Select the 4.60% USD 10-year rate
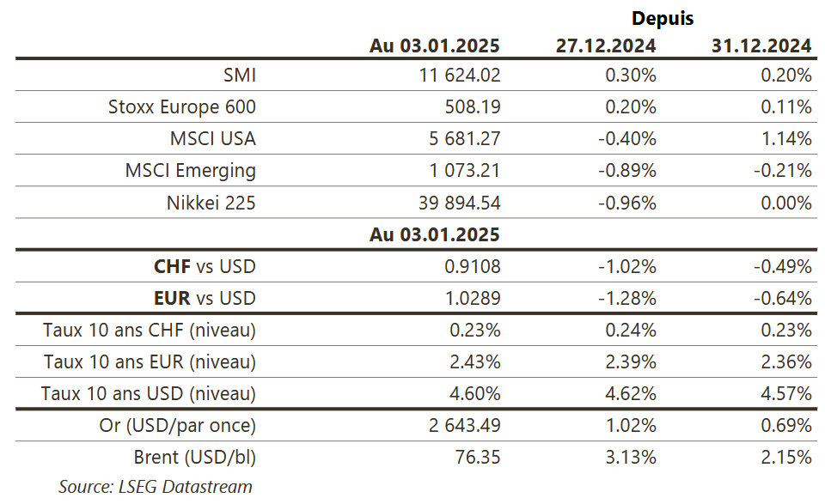The image size is (825, 504). [475, 394]
